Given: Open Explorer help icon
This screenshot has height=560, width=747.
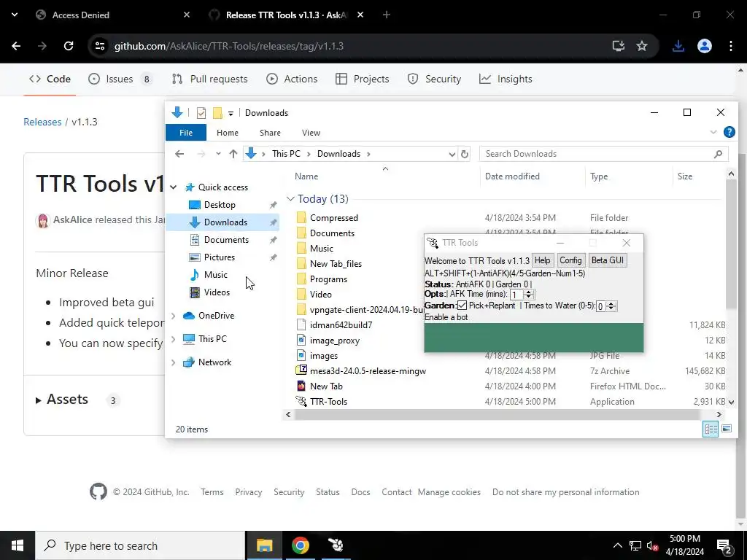Looking at the screenshot, I should pos(729,133).
